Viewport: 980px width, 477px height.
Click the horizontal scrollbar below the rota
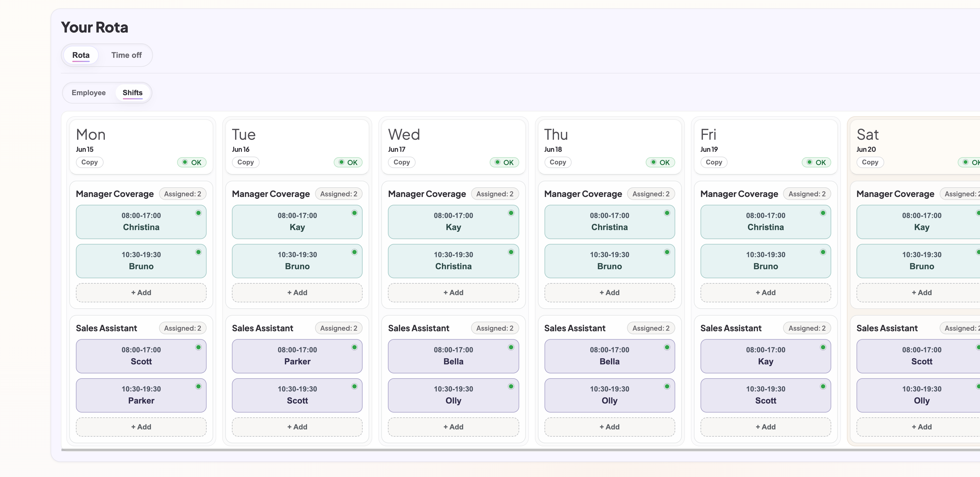click(x=520, y=450)
